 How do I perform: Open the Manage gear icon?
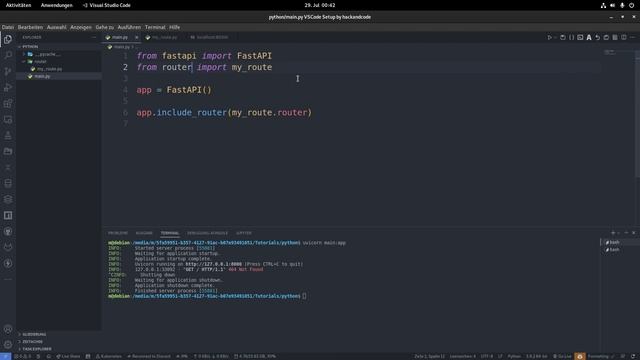[8, 344]
